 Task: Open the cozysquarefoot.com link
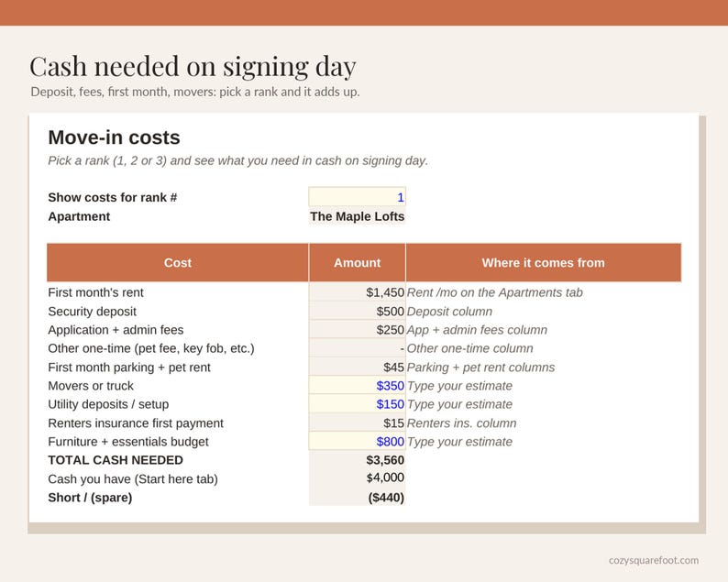click(653, 560)
